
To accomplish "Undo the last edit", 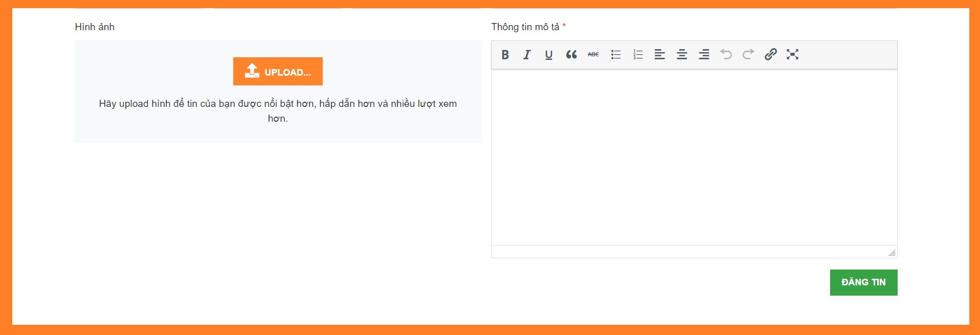I will coord(726,55).
